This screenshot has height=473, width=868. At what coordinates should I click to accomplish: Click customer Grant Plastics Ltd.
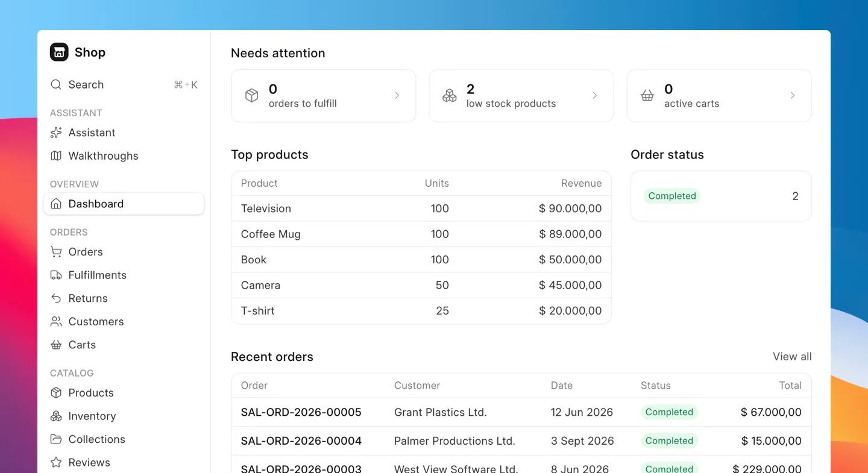click(440, 412)
